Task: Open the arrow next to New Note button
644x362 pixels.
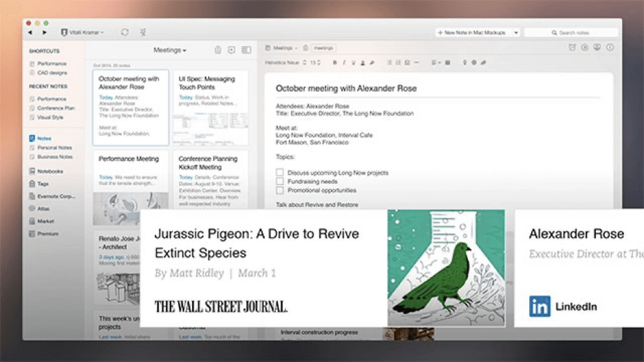Action: point(516,32)
